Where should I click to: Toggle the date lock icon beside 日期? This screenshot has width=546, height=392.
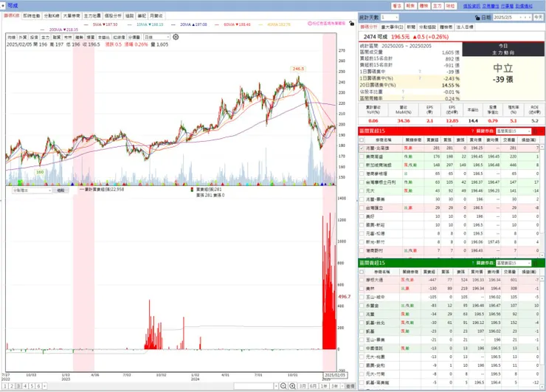click(477, 18)
